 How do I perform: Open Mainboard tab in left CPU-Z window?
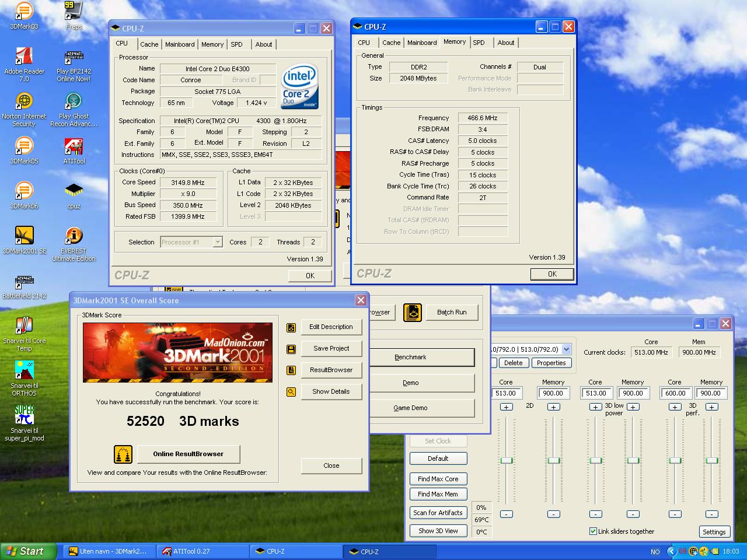click(x=180, y=44)
